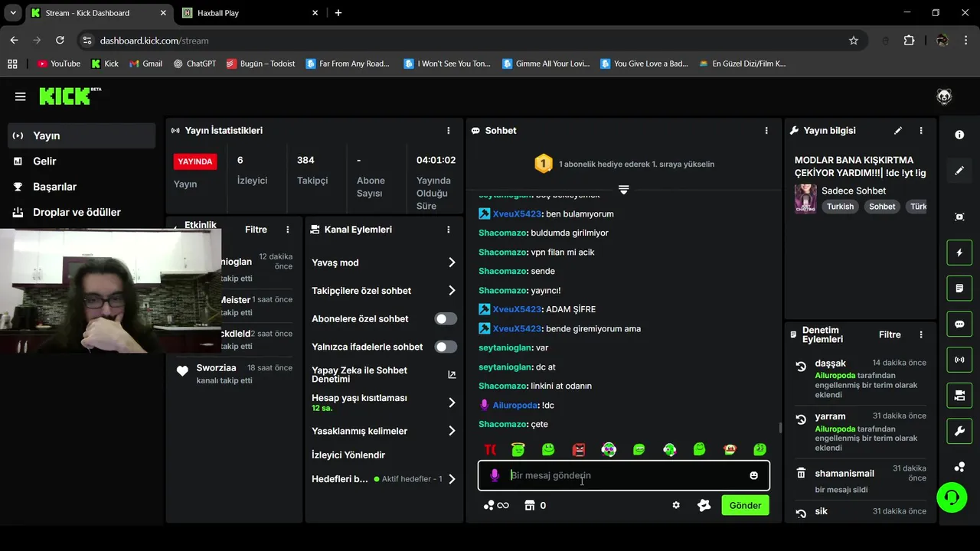Screen dimensions: 980x551
Task: Click the purple microphone icon in the message box
Action: point(495,475)
